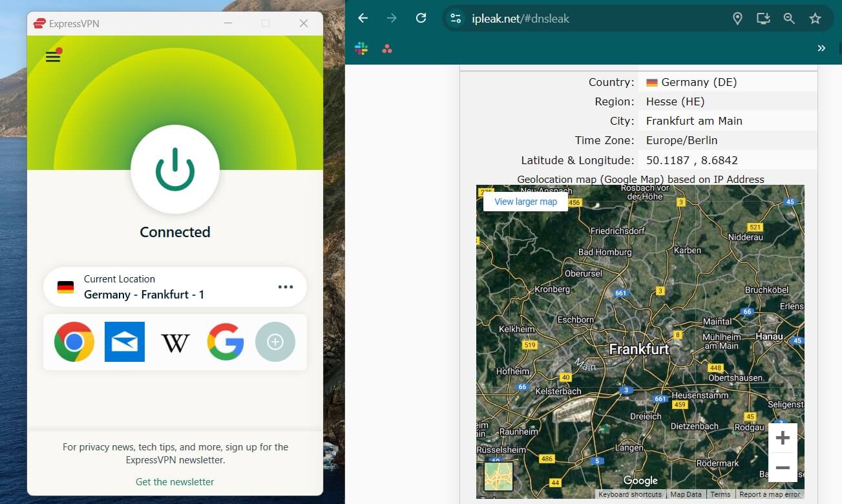This screenshot has height=504, width=842.
Task: Toggle the VPN connection power button
Action: point(175,169)
